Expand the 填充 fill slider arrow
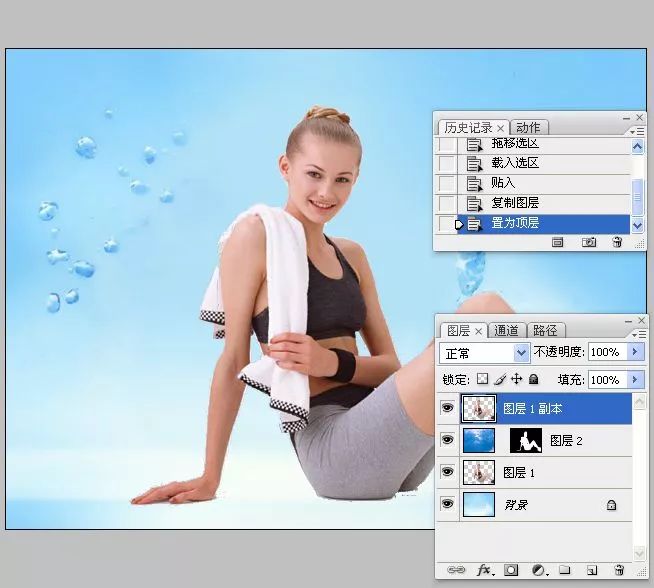 635,379
